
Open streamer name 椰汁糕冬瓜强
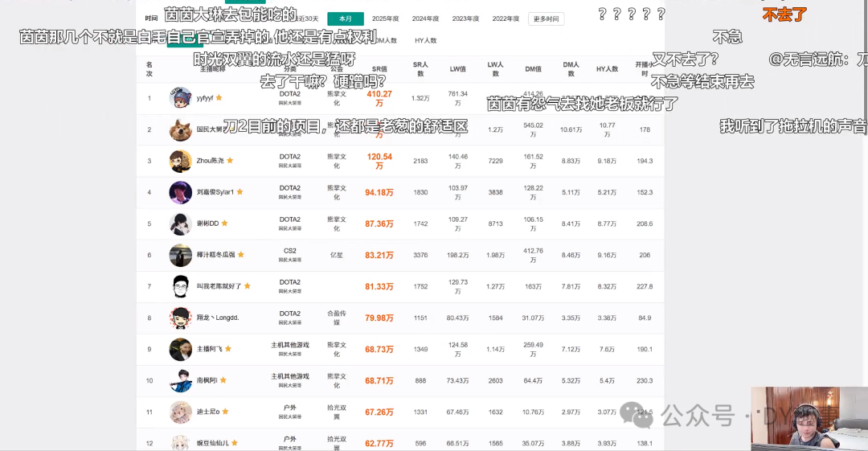[x=216, y=255]
